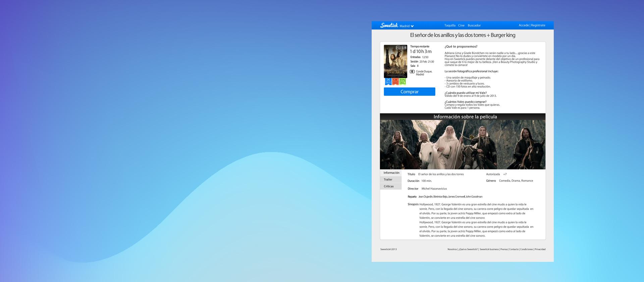Click the page title 'El señor de los anillos...'

click(x=463, y=35)
